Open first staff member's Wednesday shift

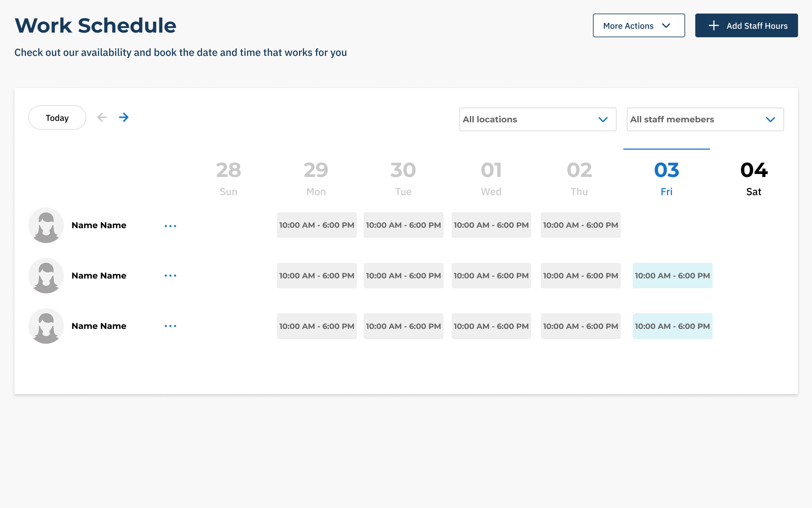(x=491, y=225)
